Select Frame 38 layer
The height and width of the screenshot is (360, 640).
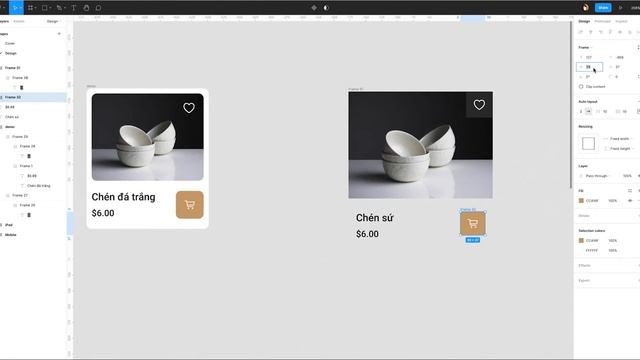(x=20, y=78)
